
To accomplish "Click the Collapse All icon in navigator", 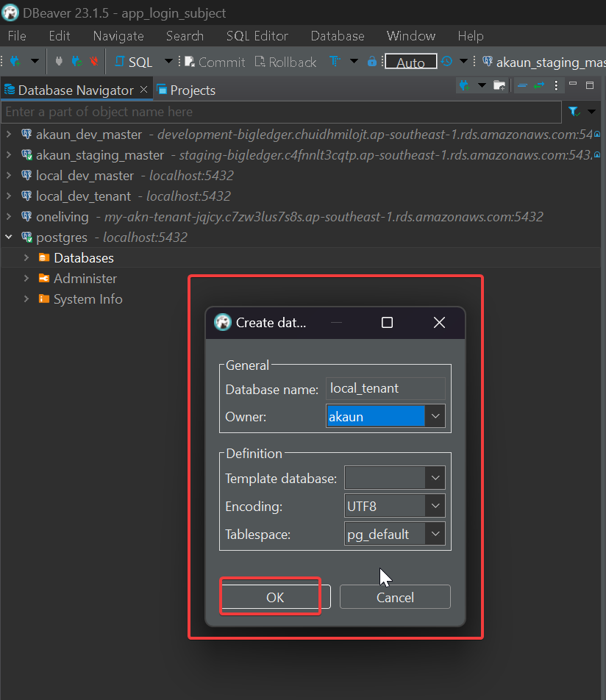I will pyautogui.click(x=521, y=86).
